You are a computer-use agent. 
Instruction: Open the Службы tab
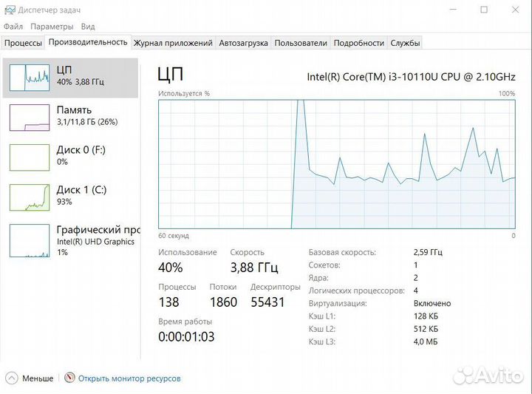405,43
